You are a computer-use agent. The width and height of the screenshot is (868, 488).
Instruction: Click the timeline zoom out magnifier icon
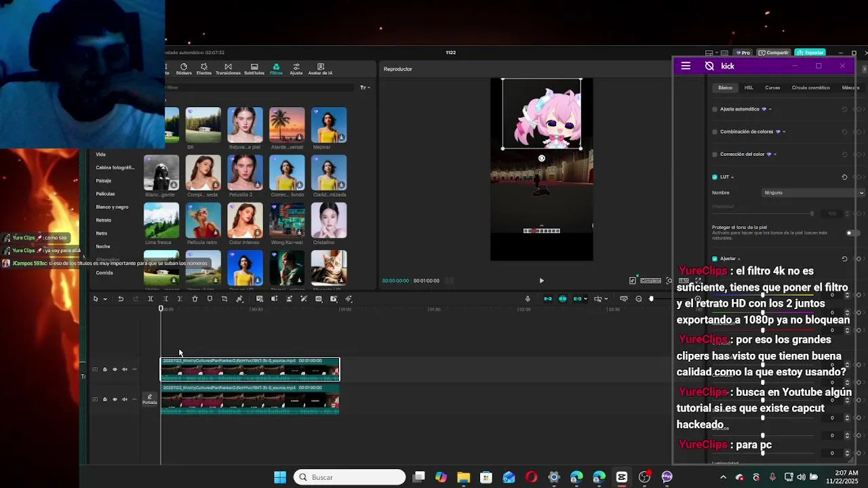(639, 299)
